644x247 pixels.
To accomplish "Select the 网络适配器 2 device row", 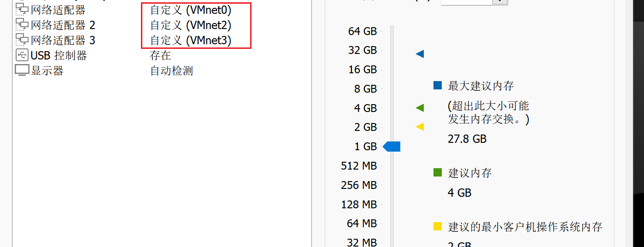I will coord(63,25).
